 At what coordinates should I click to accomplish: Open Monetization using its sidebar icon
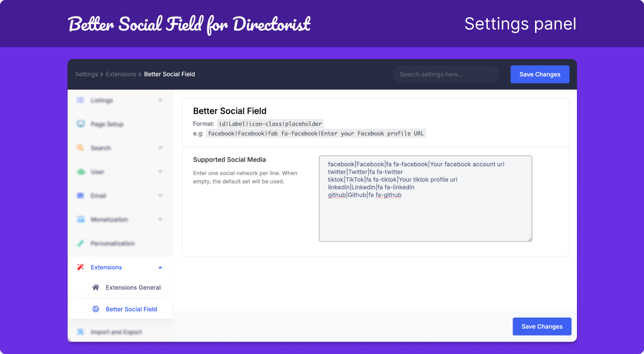[82, 219]
